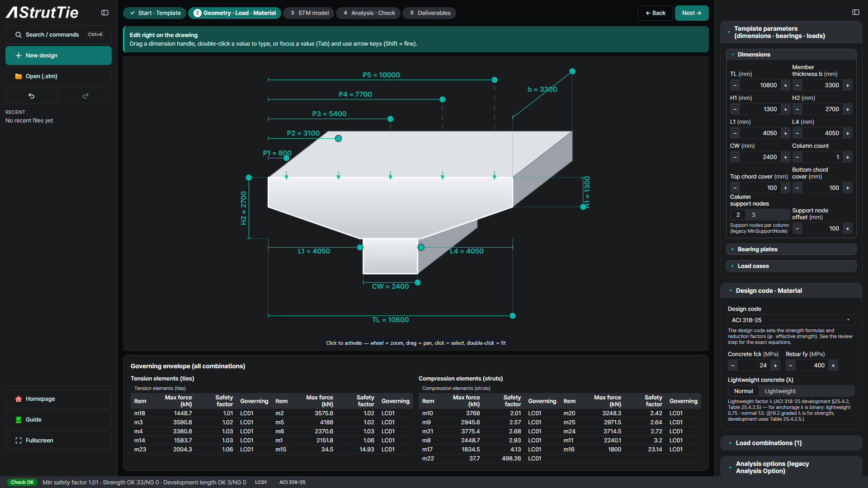
Task: Click the P2 = 3100 dimension handle
Action: [338, 139]
